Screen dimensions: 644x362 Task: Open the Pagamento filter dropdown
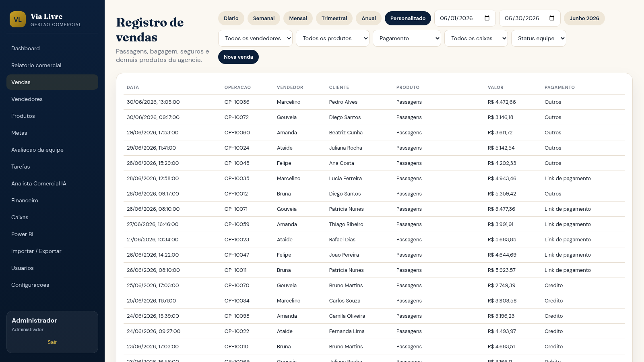tap(407, 38)
